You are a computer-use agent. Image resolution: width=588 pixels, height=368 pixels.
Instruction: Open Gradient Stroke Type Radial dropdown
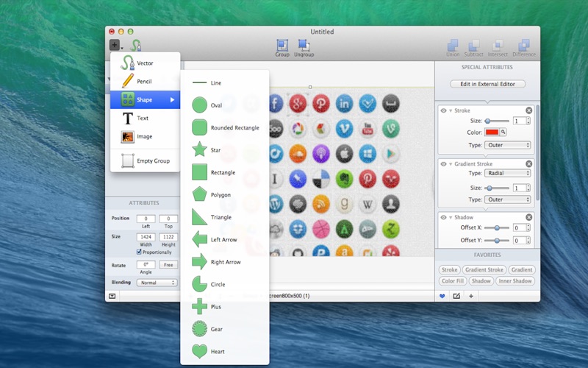point(508,173)
